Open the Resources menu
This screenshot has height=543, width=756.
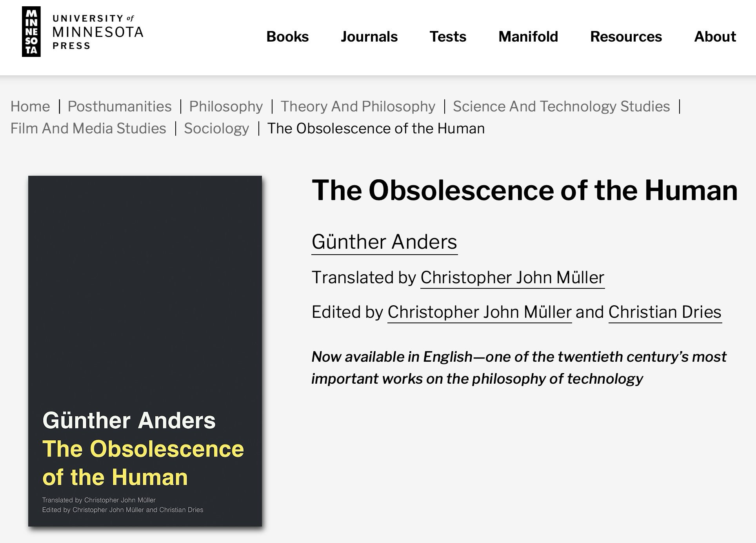[x=626, y=36]
